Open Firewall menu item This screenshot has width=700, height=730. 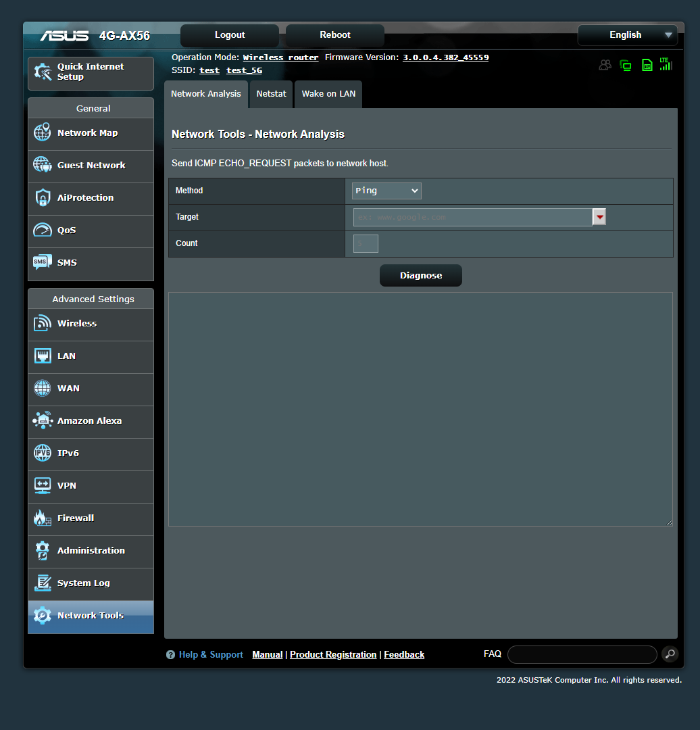click(91, 519)
